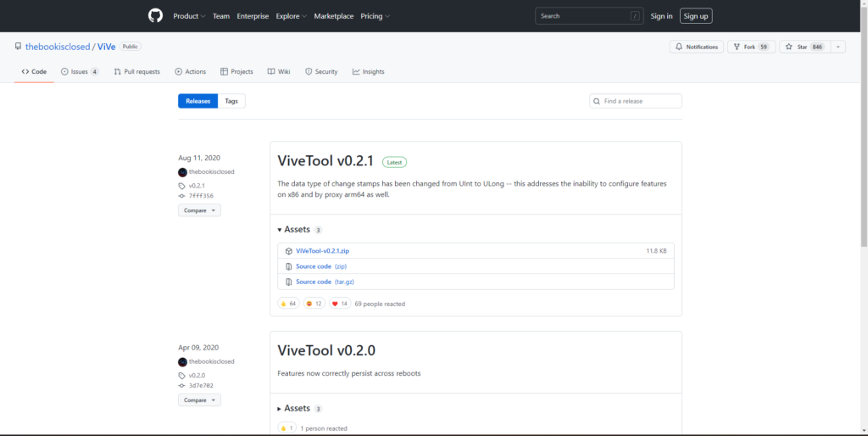Click the Notifications bell button
The height and width of the screenshot is (436, 868).
(697, 48)
